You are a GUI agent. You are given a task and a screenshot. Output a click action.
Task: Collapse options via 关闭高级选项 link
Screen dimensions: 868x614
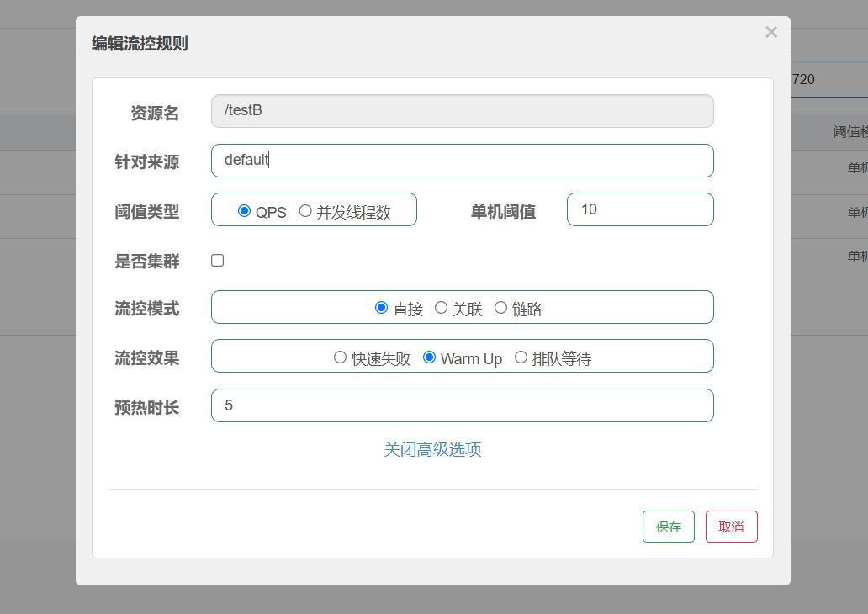pos(432,449)
